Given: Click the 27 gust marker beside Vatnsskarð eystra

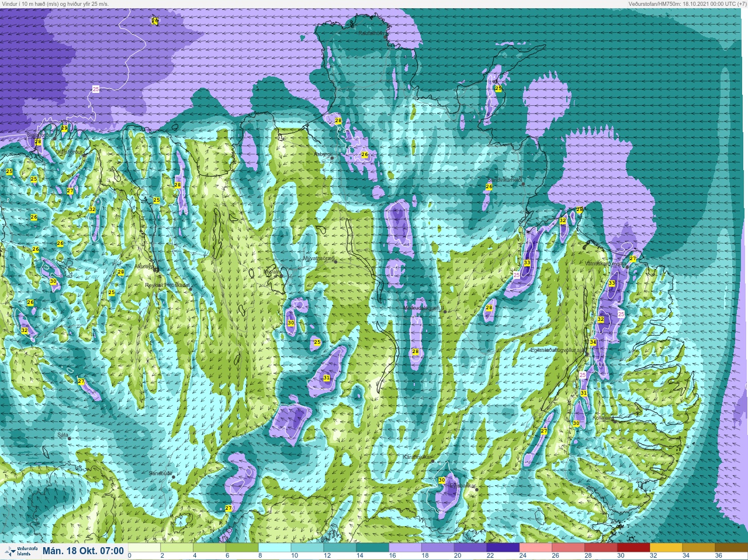Looking at the screenshot, I should 632,258.
